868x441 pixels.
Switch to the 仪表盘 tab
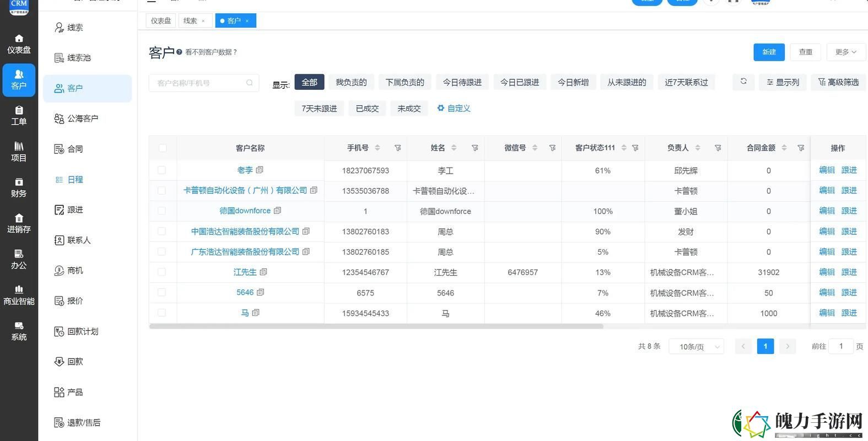pyautogui.click(x=161, y=20)
